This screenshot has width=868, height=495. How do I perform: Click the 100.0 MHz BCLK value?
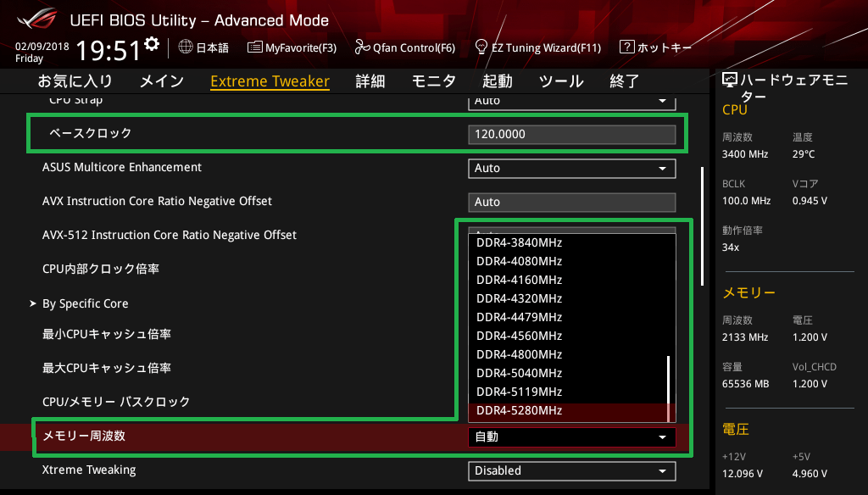coord(746,201)
